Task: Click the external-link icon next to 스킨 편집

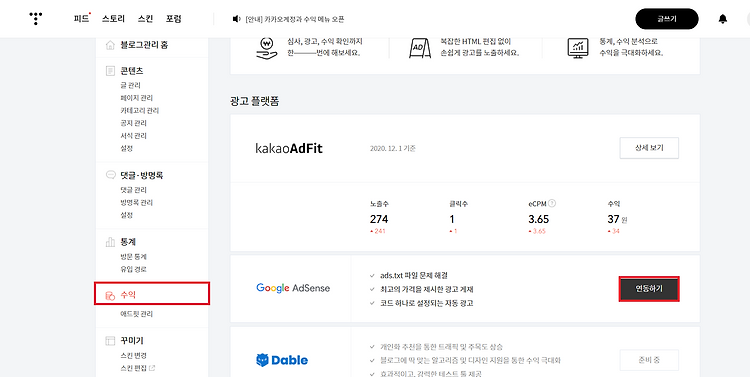Action: [152, 368]
